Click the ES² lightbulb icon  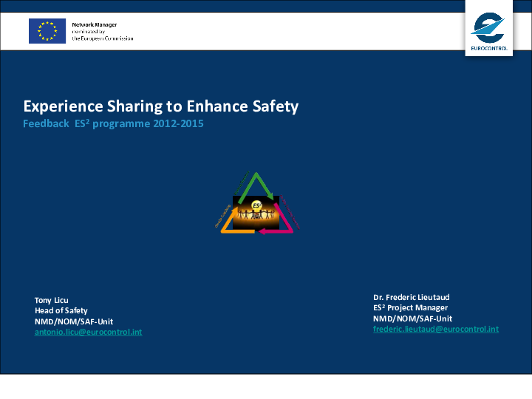pos(257,205)
